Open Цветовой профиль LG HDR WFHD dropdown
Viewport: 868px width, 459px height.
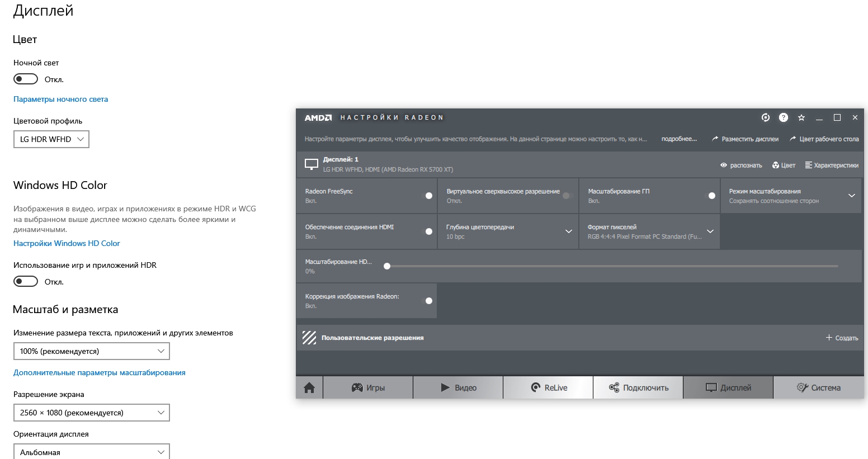pos(51,139)
